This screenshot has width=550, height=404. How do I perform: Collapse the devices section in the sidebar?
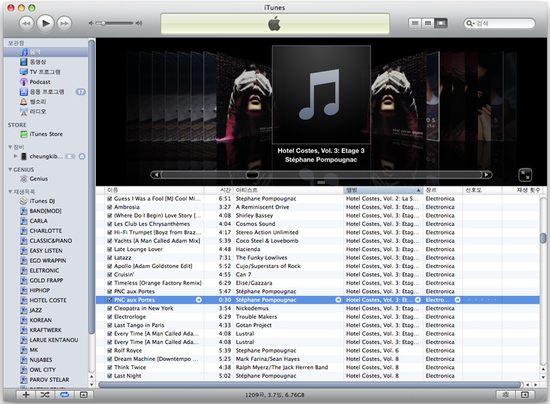pos(10,147)
